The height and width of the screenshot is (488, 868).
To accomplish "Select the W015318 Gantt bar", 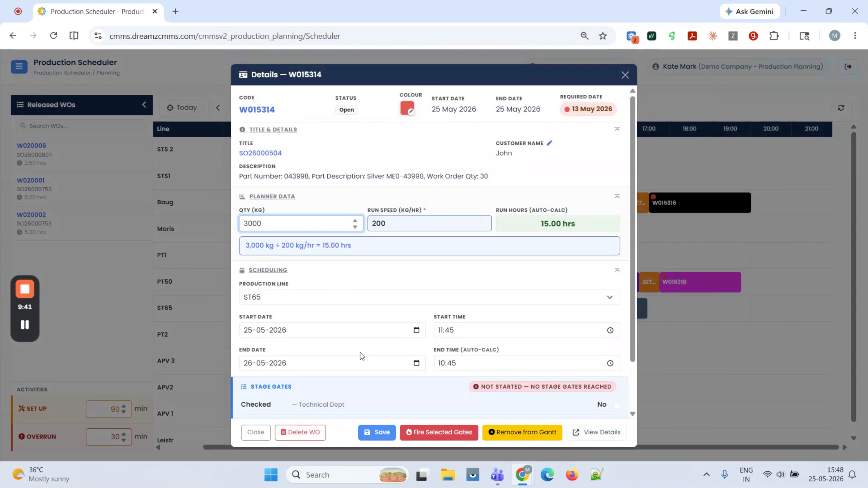I will [700, 282].
